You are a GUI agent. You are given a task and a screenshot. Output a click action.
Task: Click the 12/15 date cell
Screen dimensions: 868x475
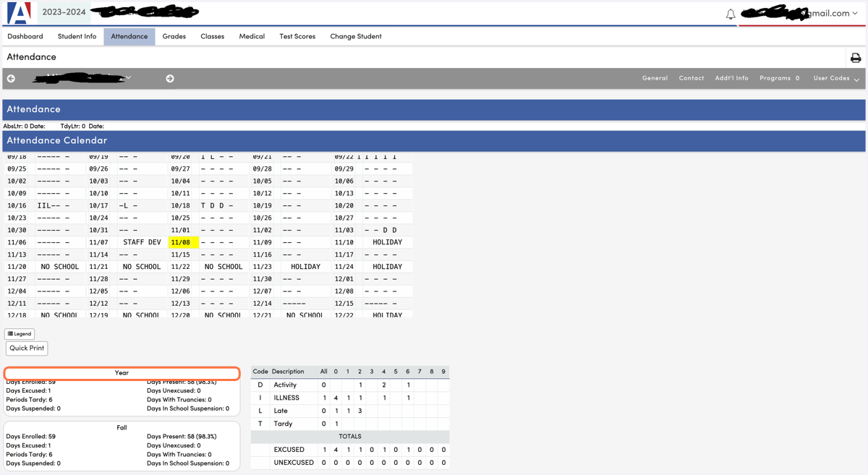pos(344,304)
